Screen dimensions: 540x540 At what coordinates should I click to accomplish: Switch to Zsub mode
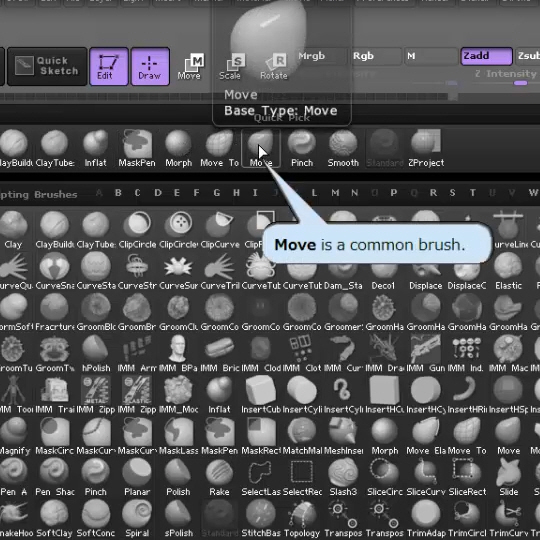pos(528,56)
